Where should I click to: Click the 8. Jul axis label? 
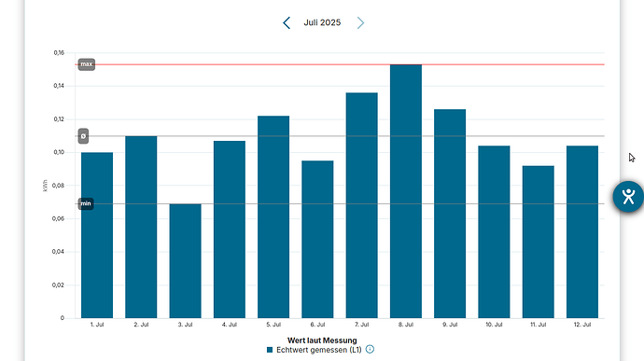pos(406,325)
